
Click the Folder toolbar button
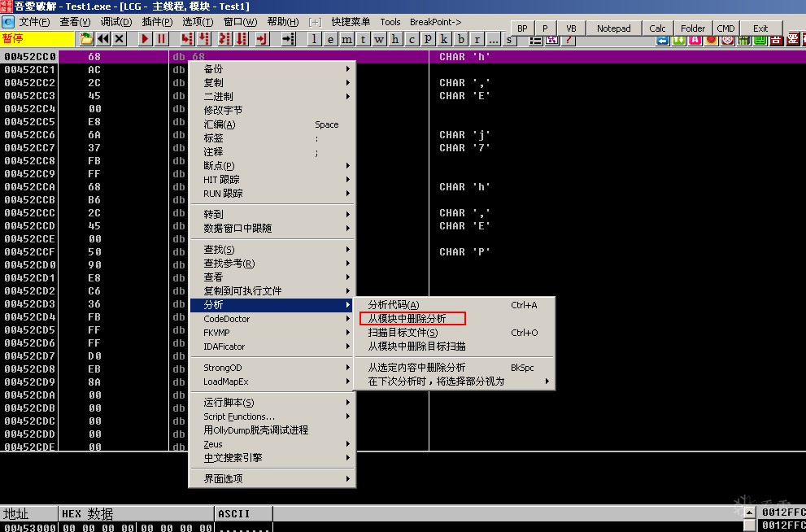(x=693, y=28)
